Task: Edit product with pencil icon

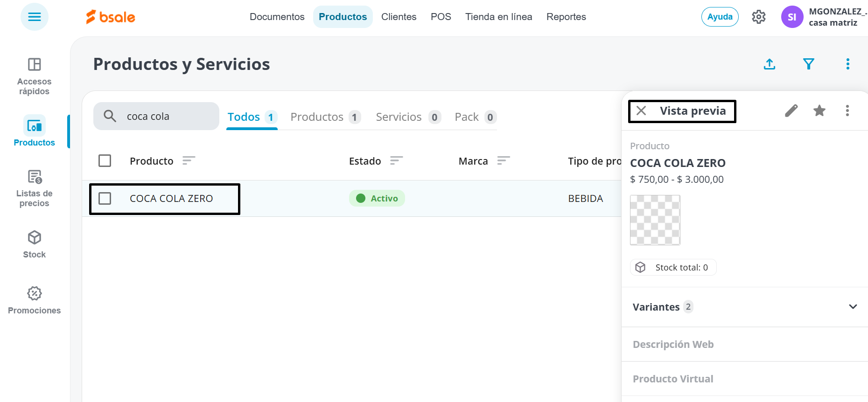Action: [x=791, y=111]
